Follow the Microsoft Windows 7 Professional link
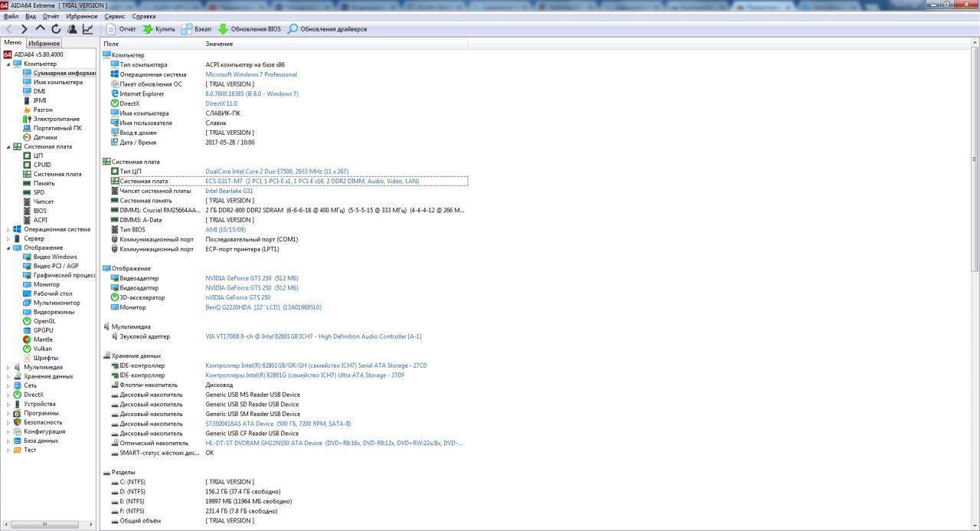Screen dimensions: 980x531 251,74
